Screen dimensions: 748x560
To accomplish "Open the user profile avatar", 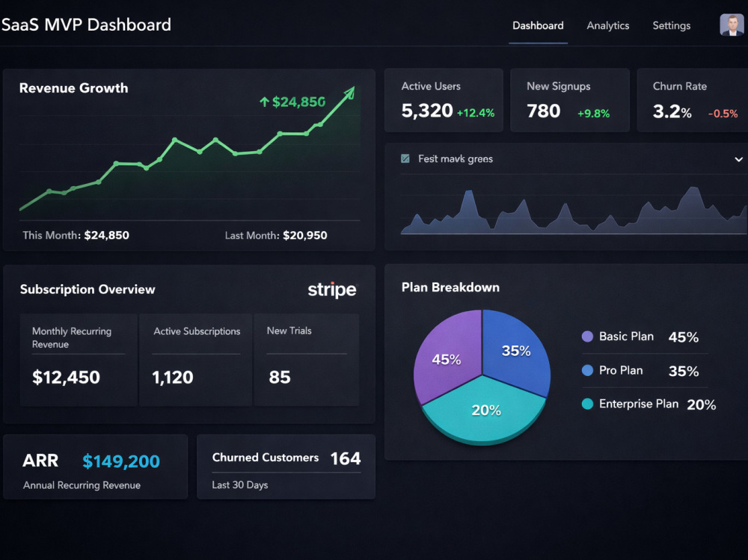I will pyautogui.click(x=732, y=25).
